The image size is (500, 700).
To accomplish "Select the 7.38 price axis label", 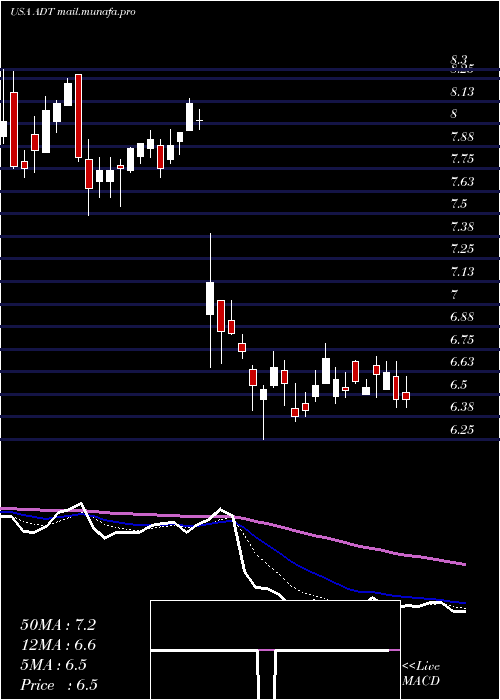I will 462,227.
